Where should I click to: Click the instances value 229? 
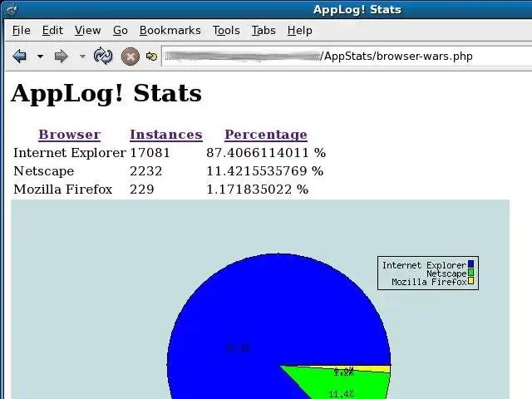[142, 190]
